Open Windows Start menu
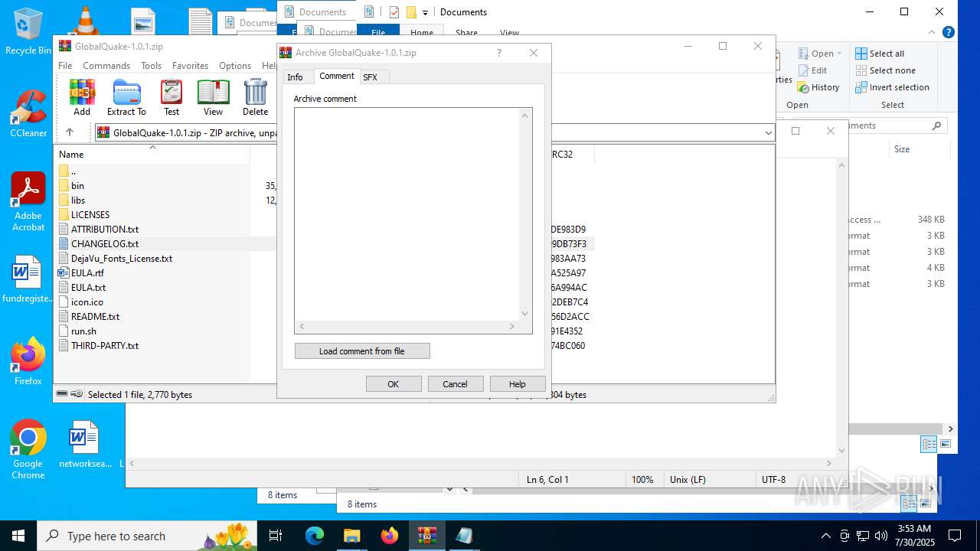The width and height of the screenshot is (980, 551). 18,536
